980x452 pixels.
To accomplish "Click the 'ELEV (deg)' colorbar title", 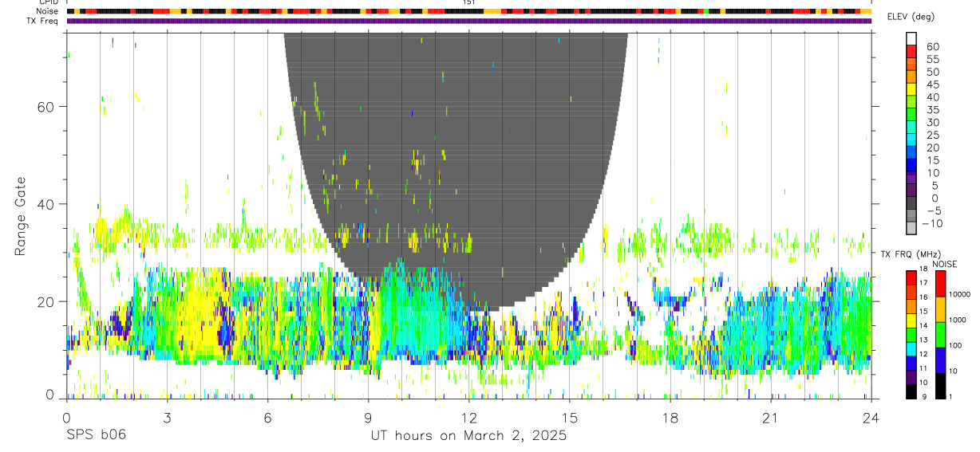I will pos(911,17).
